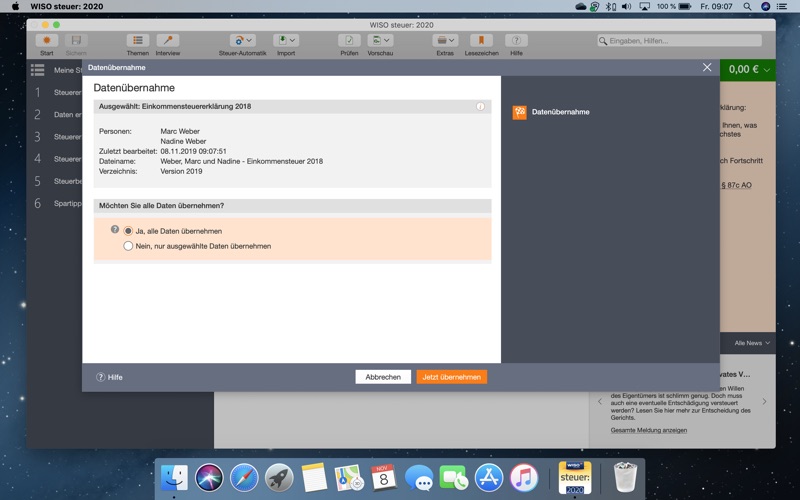This screenshot has width=800, height=500.
Task: Open the Extras toolbox icon
Action: (442, 40)
